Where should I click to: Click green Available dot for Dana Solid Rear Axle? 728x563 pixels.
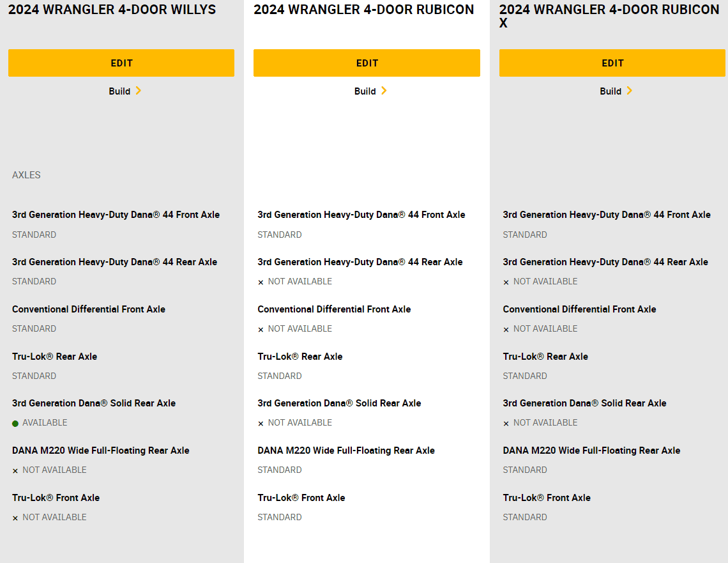[15, 423]
